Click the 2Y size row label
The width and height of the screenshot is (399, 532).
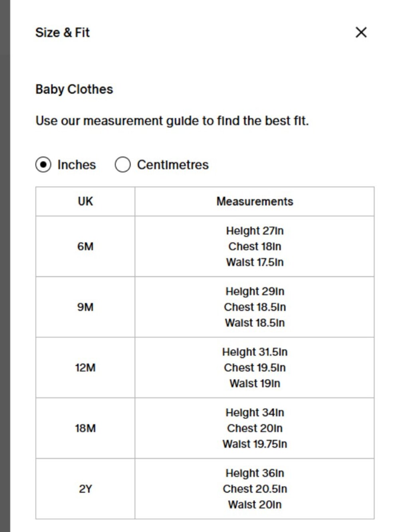click(85, 489)
